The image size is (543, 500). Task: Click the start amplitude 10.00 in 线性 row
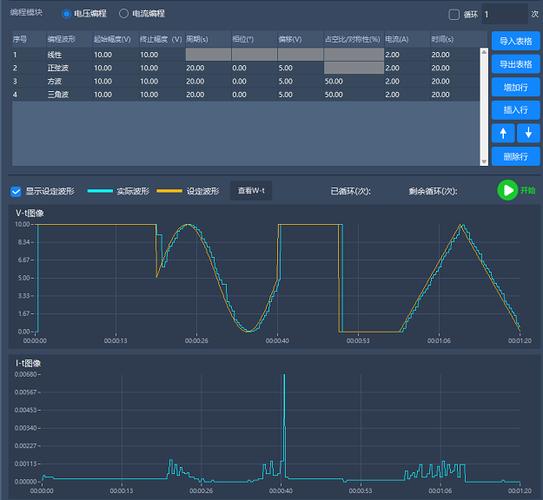[x=103, y=55]
